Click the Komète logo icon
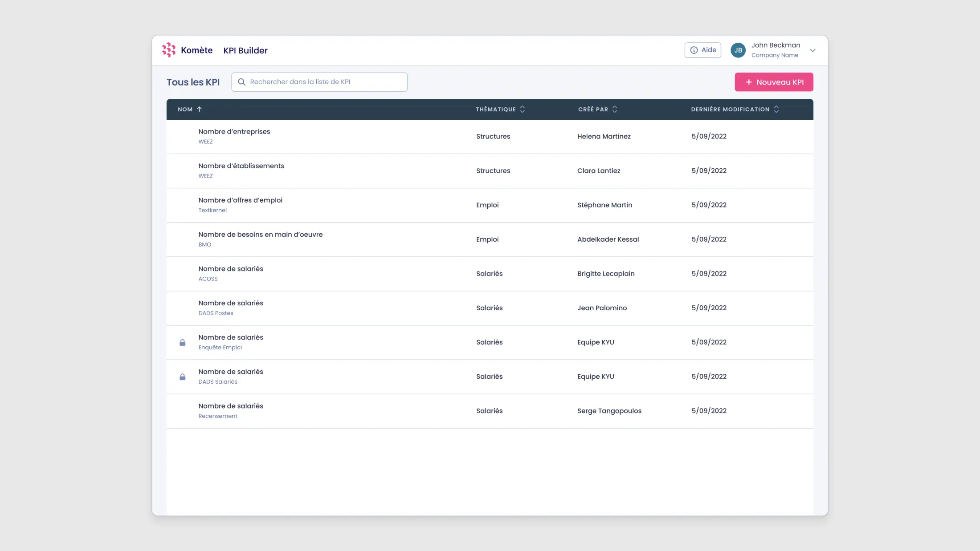The width and height of the screenshot is (980, 551). click(x=168, y=50)
